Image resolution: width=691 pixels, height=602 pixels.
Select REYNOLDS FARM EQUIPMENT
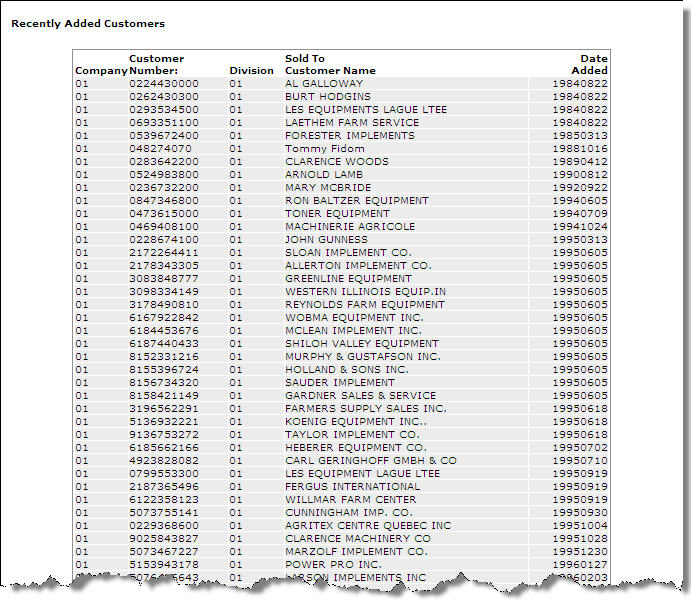pyautogui.click(x=364, y=305)
